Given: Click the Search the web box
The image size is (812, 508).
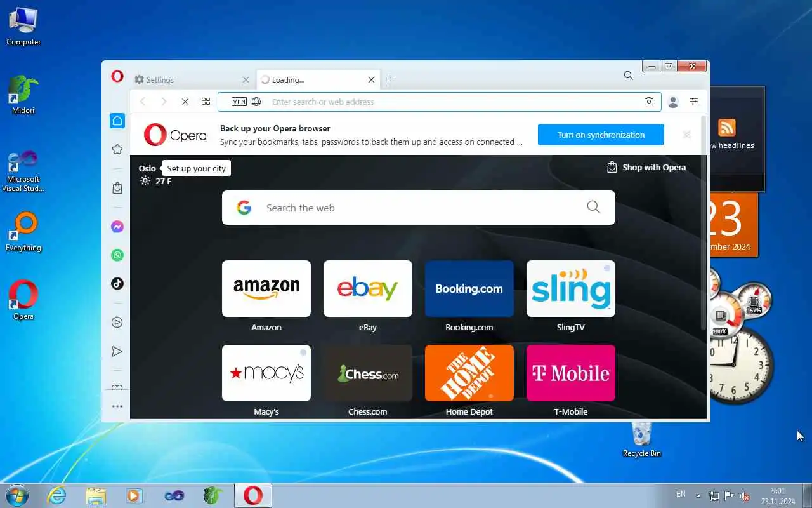Looking at the screenshot, I should [x=419, y=208].
